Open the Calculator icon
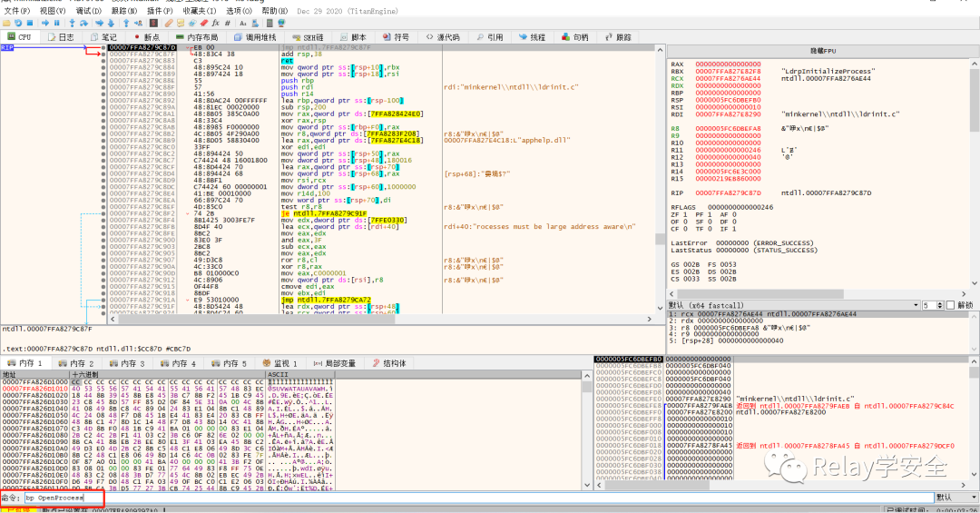Viewport: 980px width, 513px height. click(x=269, y=23)
